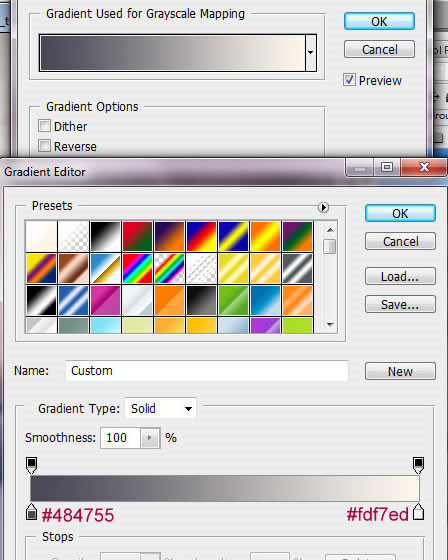Select the orange striped preset ending third row
The width and height of the screenshot is (448, 560).
pyautogui.click(x=297, y=300)
